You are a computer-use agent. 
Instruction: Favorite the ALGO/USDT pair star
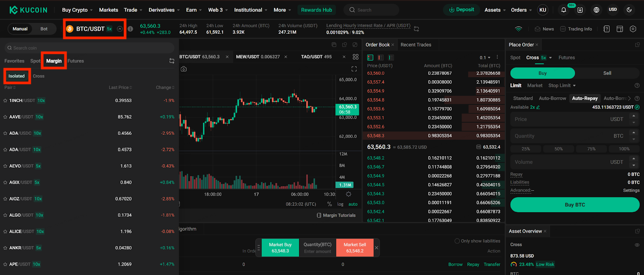(5, 215)
